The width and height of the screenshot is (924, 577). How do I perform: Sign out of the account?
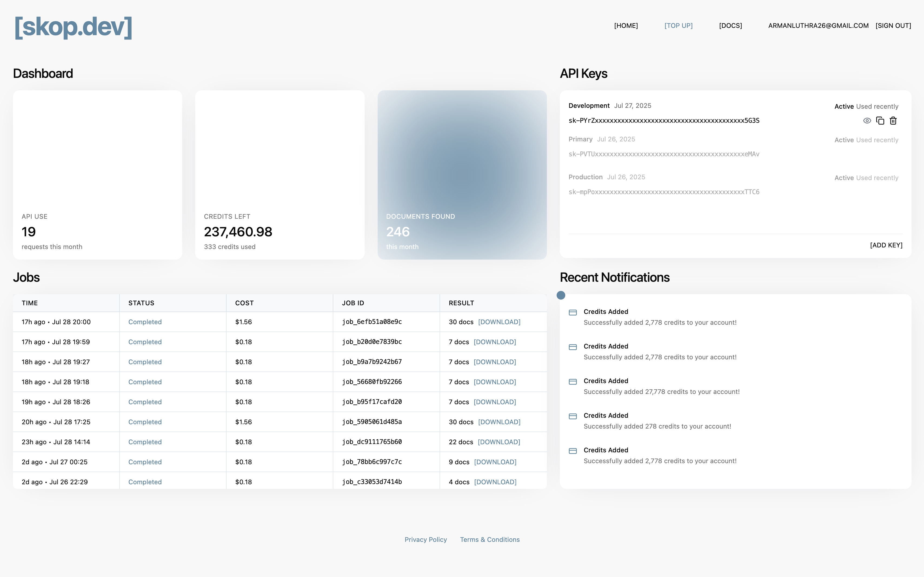pos(893,26)
